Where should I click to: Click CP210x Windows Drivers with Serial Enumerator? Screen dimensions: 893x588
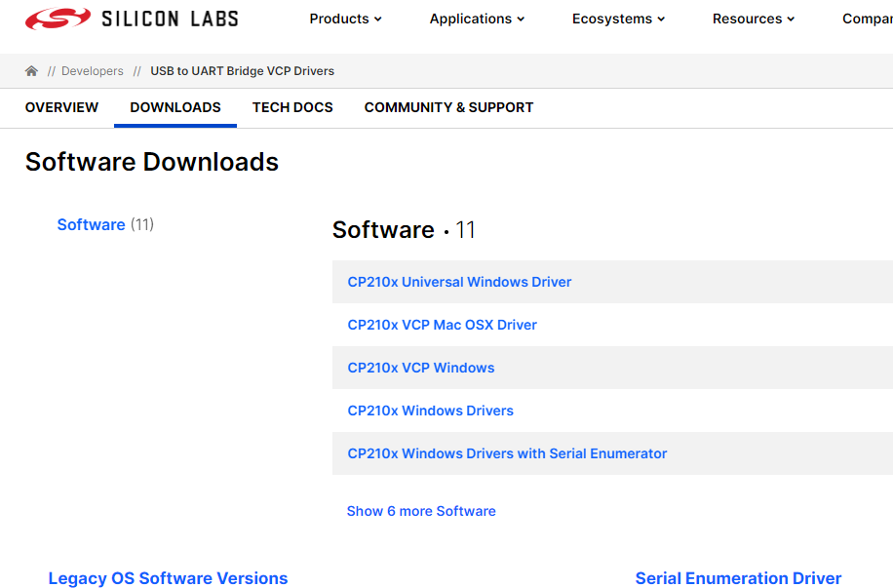[507, 453]
